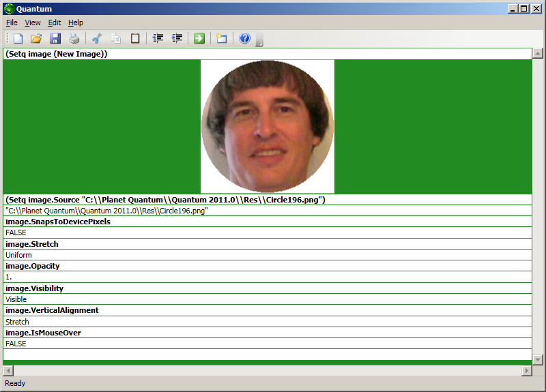Click the circular face image output
546x392 pixels.
[268, 127]
